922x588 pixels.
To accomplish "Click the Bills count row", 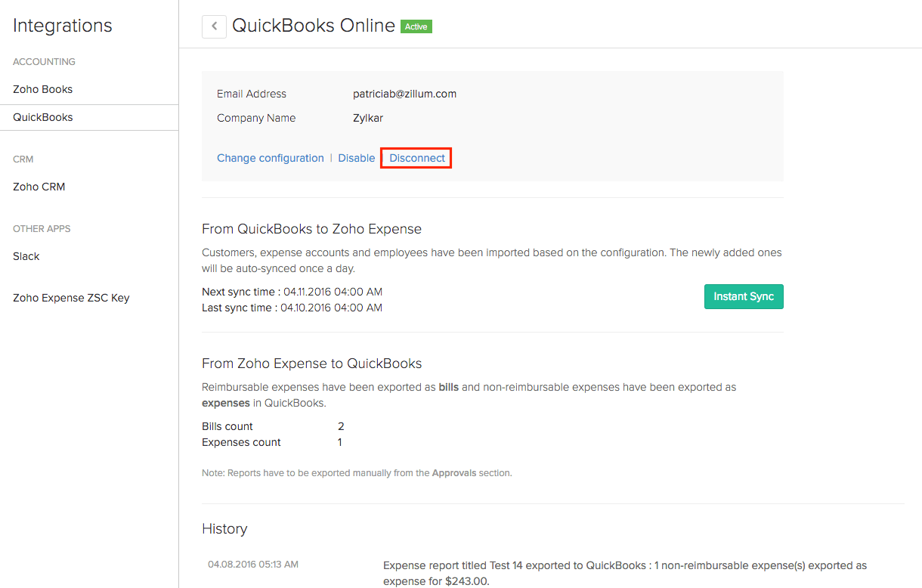I will [273, 426].
